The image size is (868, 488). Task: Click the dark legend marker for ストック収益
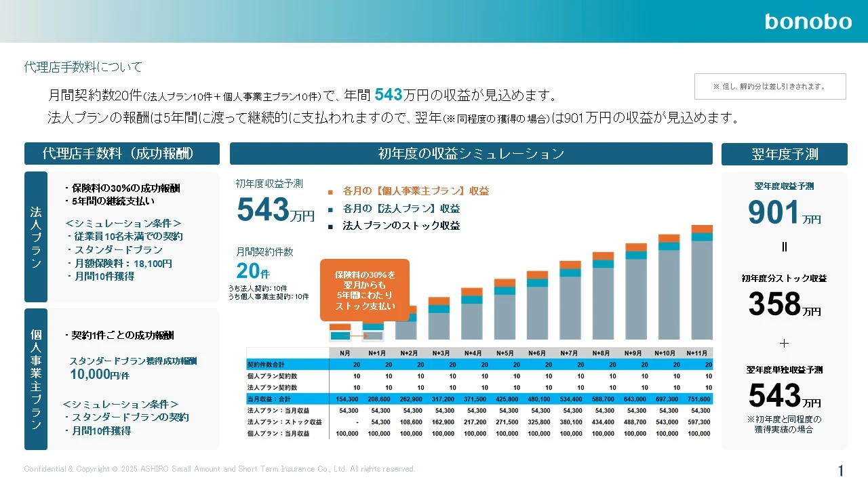tap(330, 226)
